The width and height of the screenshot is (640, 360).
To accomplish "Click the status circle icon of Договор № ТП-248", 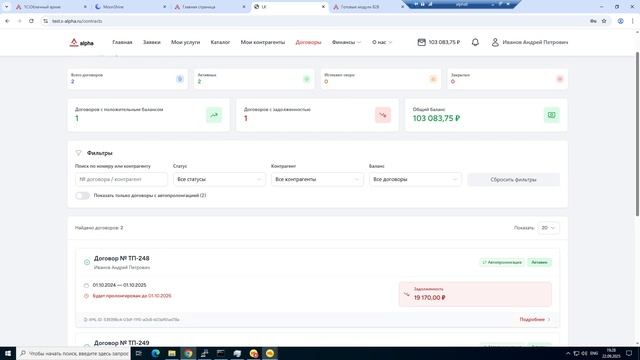I will (x=87, y=262).
